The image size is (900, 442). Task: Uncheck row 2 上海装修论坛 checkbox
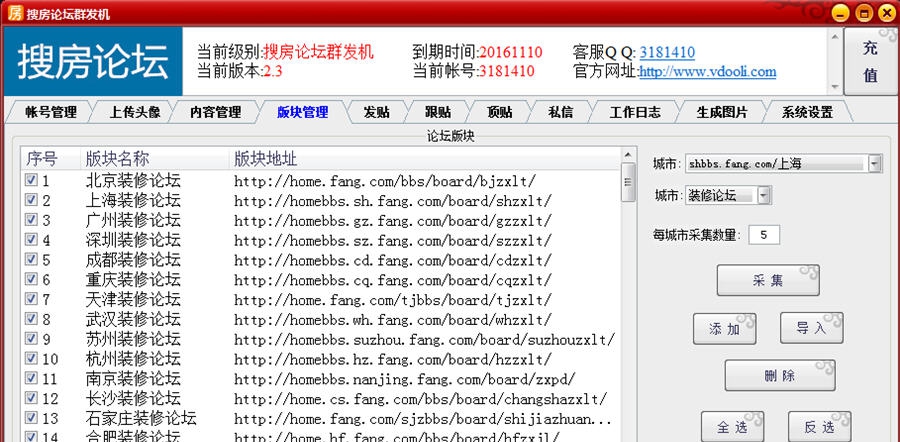coord(31,200)
